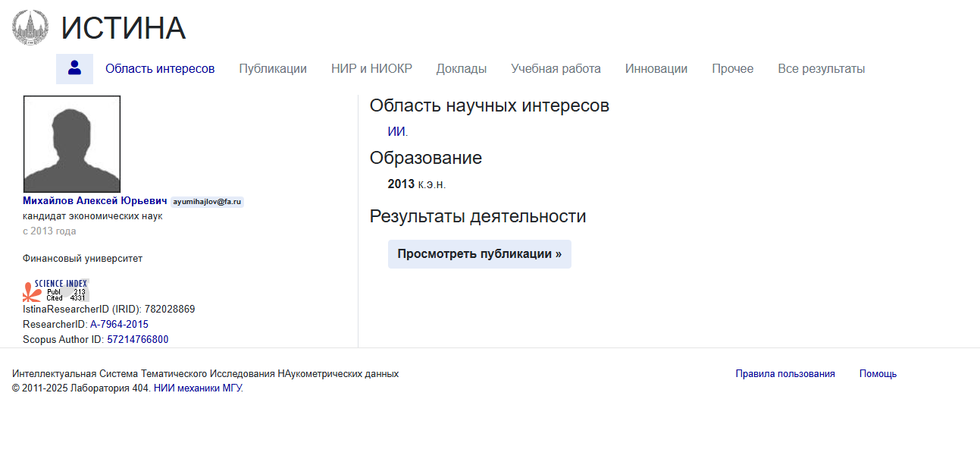This screenshot has width=980, height=459.
Task: Open the Прочее tab
Action: [x=732, y=69]
